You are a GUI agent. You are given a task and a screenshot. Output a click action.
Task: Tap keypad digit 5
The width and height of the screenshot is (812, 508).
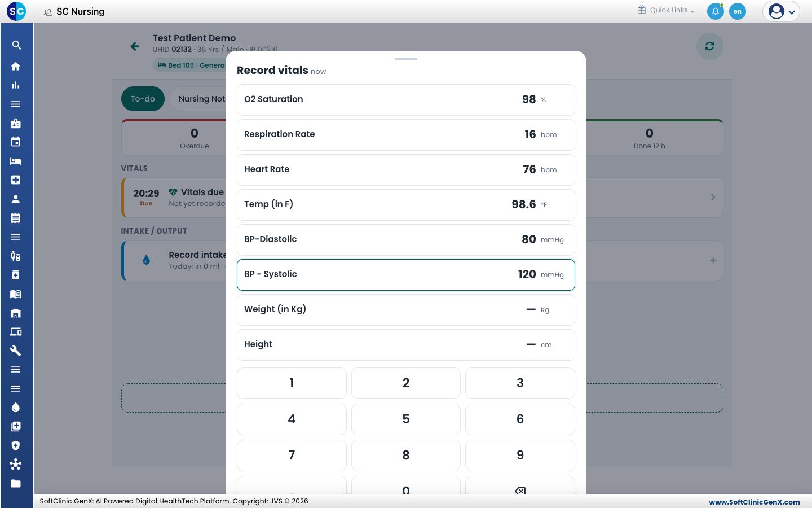[406, 419]
